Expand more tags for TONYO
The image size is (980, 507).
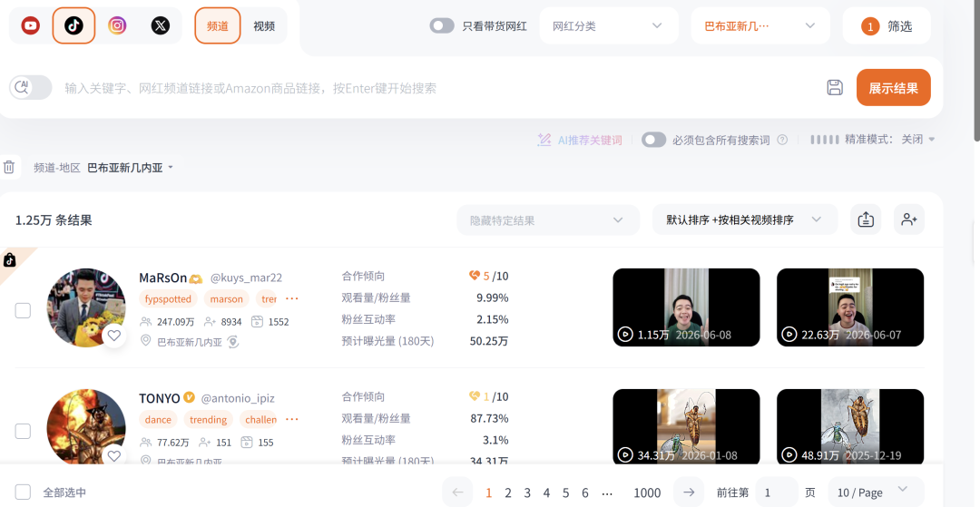[x=292, y=420]
